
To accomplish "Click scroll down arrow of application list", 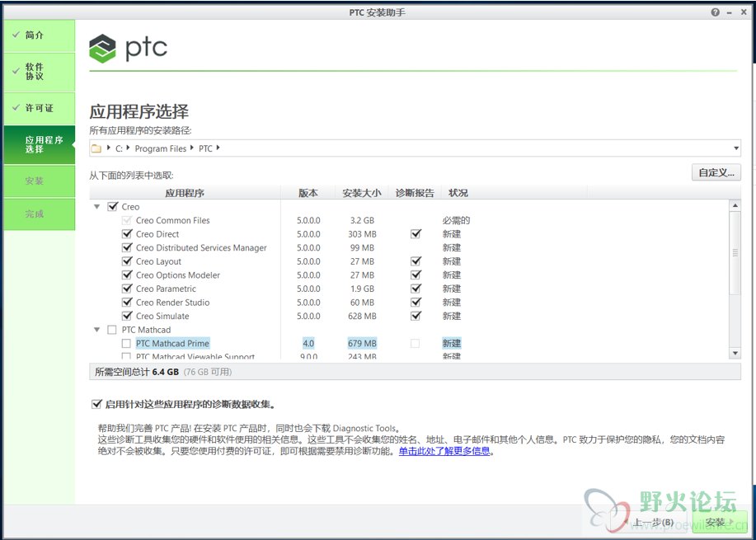I will [735, 354].
